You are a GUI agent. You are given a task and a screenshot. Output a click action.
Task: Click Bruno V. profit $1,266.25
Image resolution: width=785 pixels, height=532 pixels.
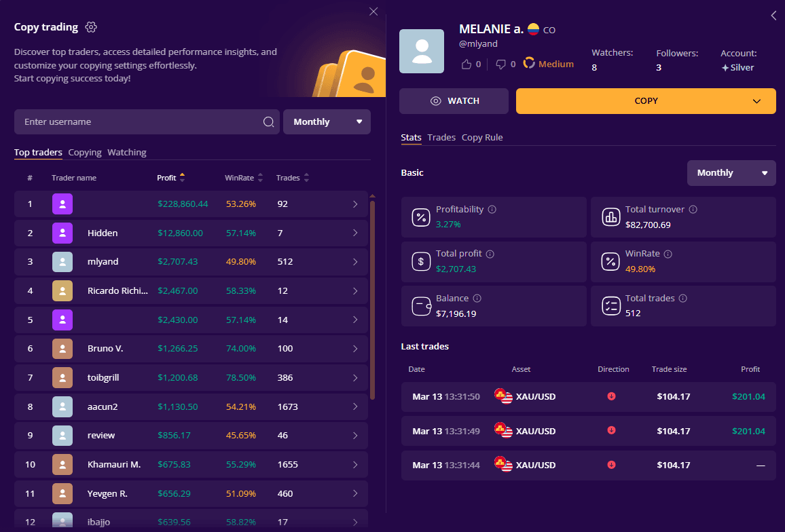tap(178, 349)
